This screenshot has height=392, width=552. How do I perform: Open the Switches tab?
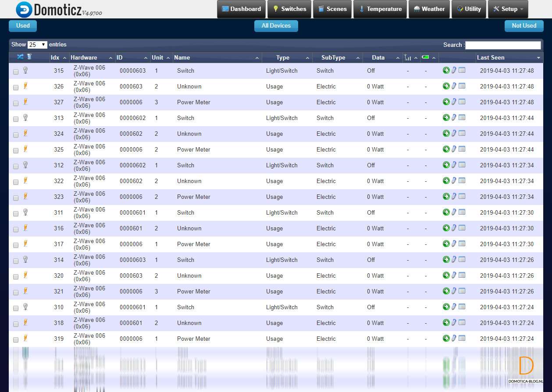pos(289,9)
